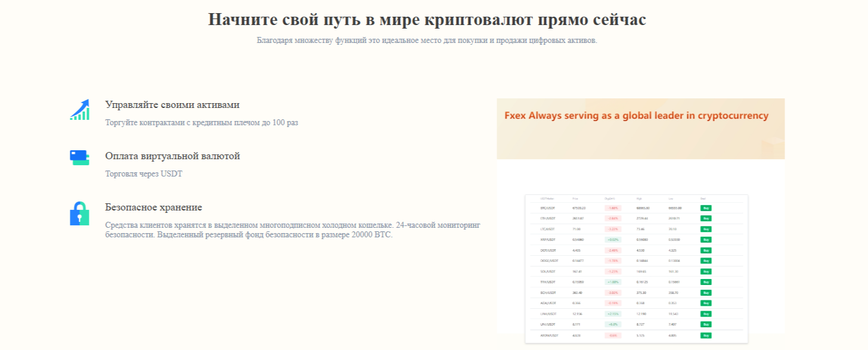Click Buy in the LTC/USDT row

pyautogui.click(x=706, y=229)
